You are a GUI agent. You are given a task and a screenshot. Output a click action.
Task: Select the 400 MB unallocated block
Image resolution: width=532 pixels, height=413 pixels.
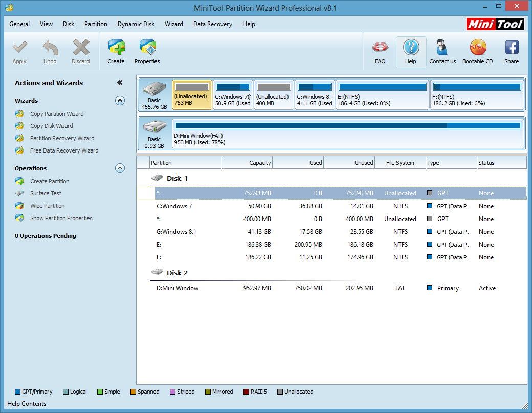(274, 95)
